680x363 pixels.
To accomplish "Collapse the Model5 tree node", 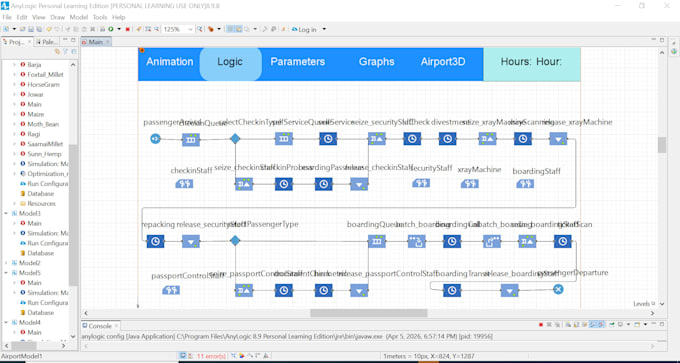I will 6,273.
